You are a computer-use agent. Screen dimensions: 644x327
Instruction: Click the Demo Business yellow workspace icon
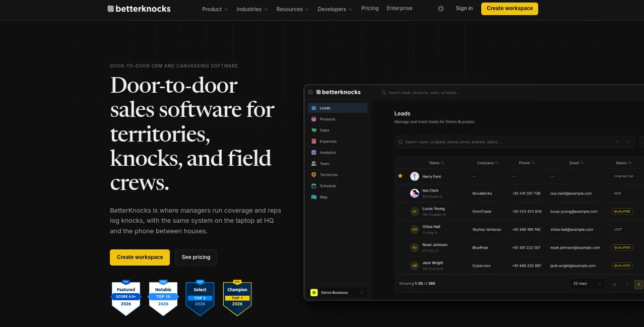pos(314,292)
